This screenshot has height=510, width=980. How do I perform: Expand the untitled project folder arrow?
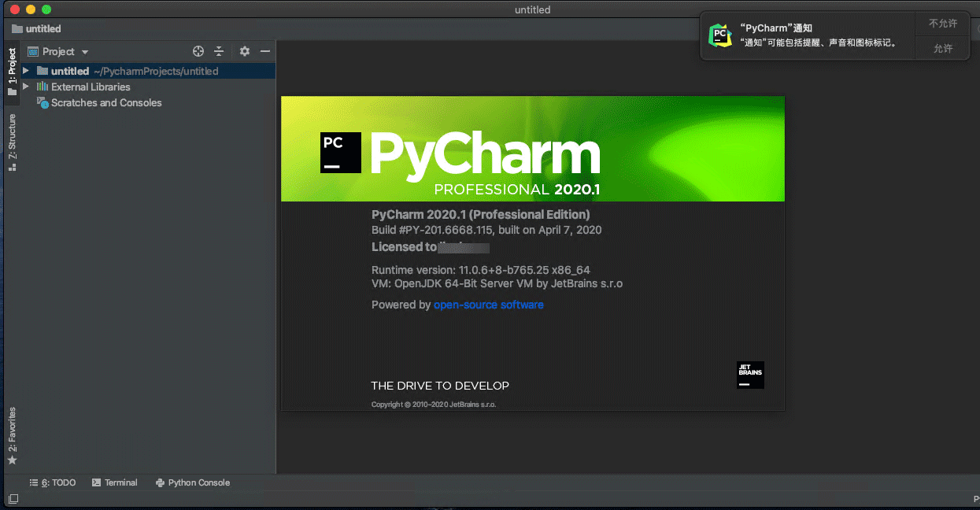pos(26,71)
